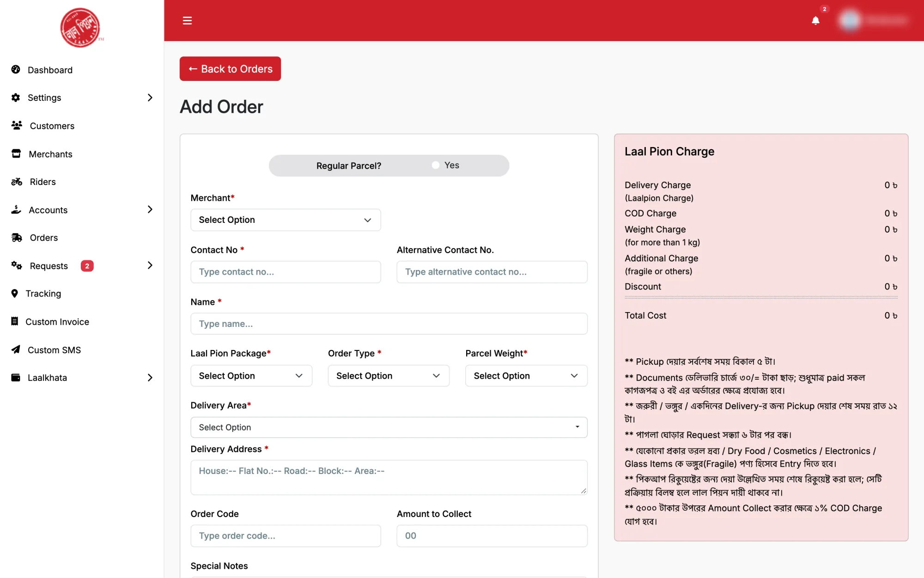Image resolution: width=924 pixels, height=578 pixels.
Task: Click the Custom SMS paper plane icon
Action: pos(16,350)
